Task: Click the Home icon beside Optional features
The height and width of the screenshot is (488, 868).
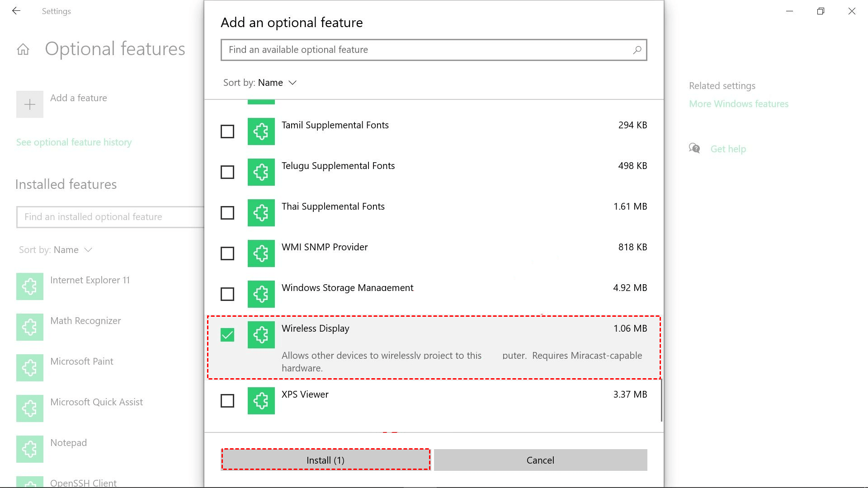Action: (x=23, y=49)
